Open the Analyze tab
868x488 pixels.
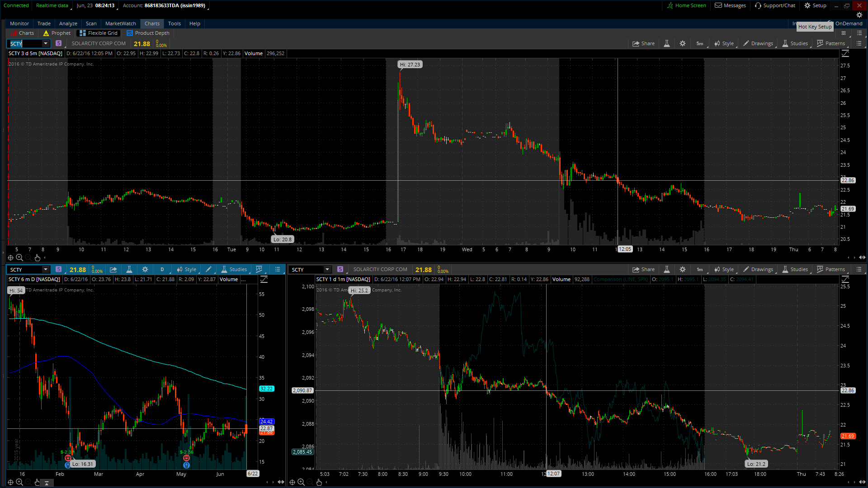68,23
